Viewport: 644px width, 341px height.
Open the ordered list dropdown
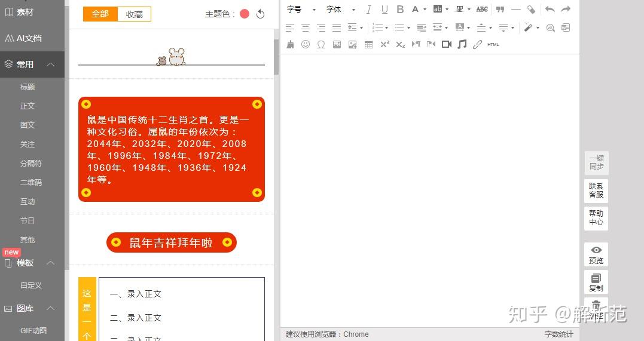[x=386, y=27]
